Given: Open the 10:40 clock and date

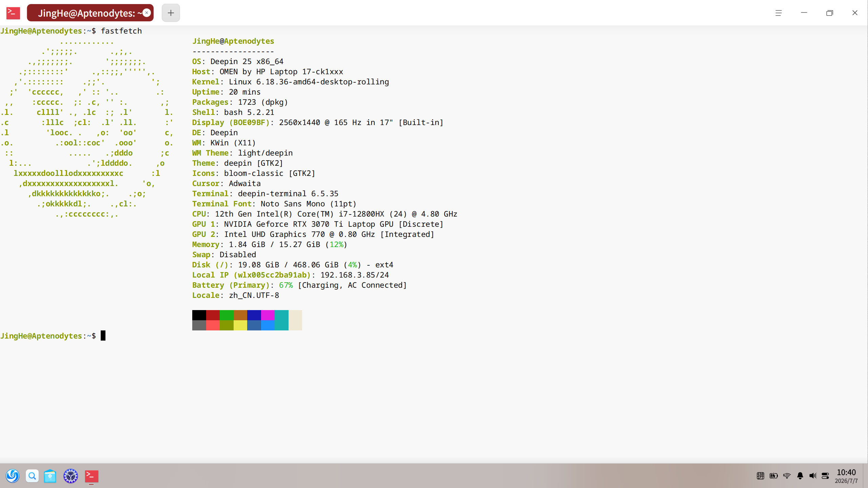Looking at the screenshot, I should [x=846, y=476].
